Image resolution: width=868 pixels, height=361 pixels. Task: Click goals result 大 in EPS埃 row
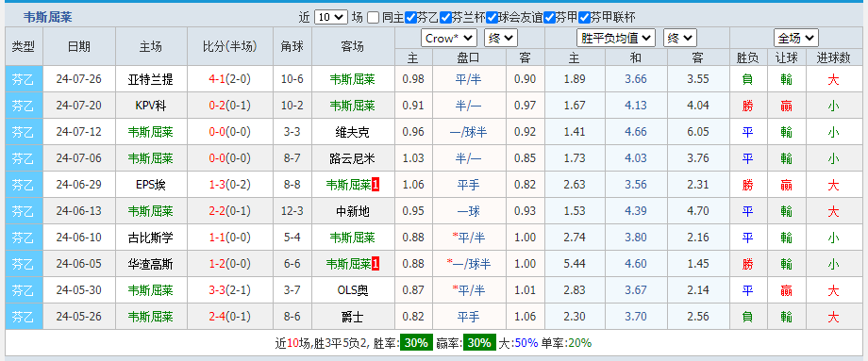[x=834, y=185]
